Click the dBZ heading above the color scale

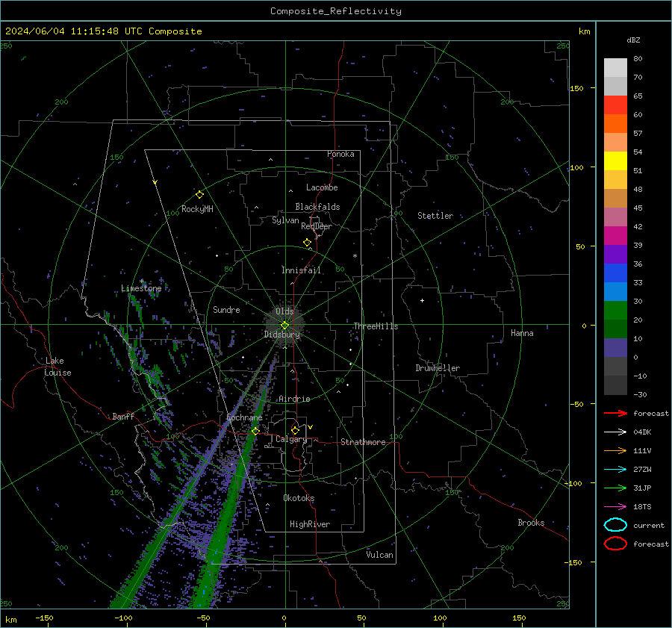pos(633,40)
